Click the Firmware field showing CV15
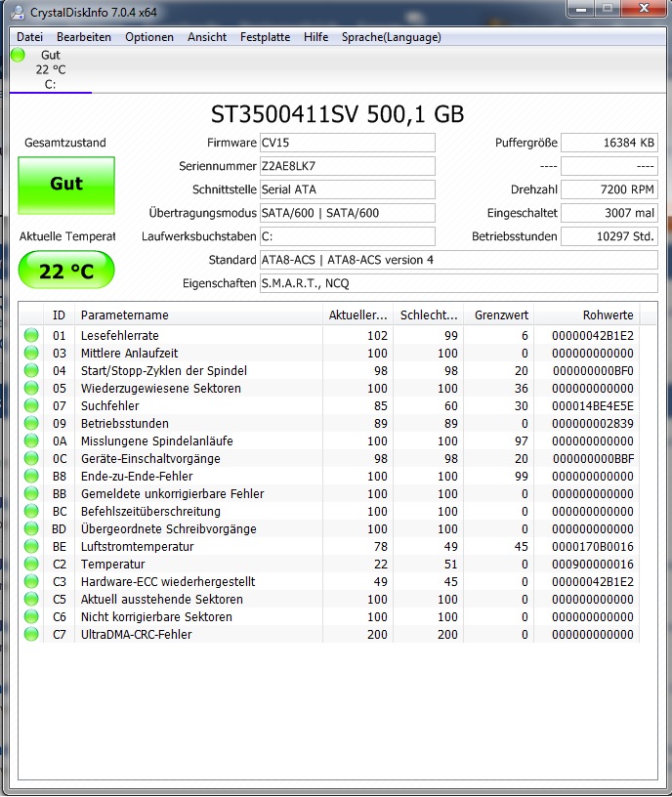This screenshot has height=797, width=672. tap(348, 143)
